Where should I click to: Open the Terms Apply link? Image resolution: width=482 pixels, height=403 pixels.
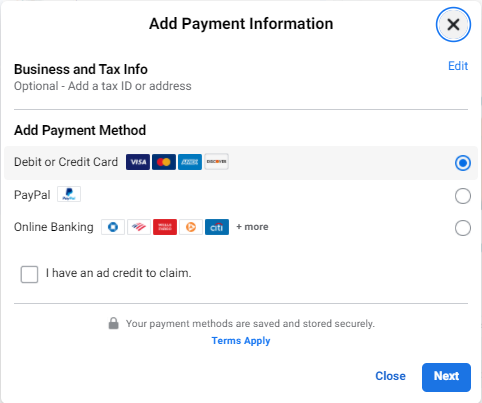pos(241,341)
